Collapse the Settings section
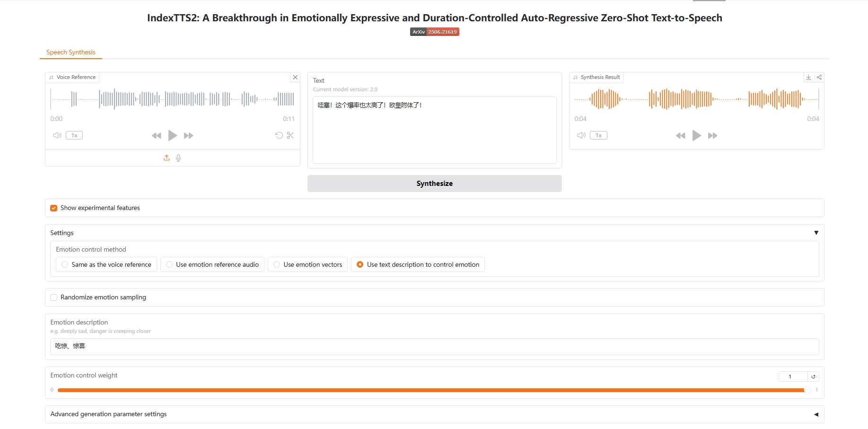Image resolution: width=868 pixels, height=429 pixels. pyautogui.click(x=816, y=233)
